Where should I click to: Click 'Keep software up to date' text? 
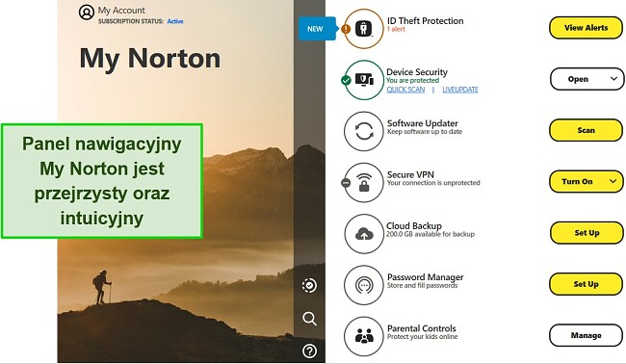point(425,132)
